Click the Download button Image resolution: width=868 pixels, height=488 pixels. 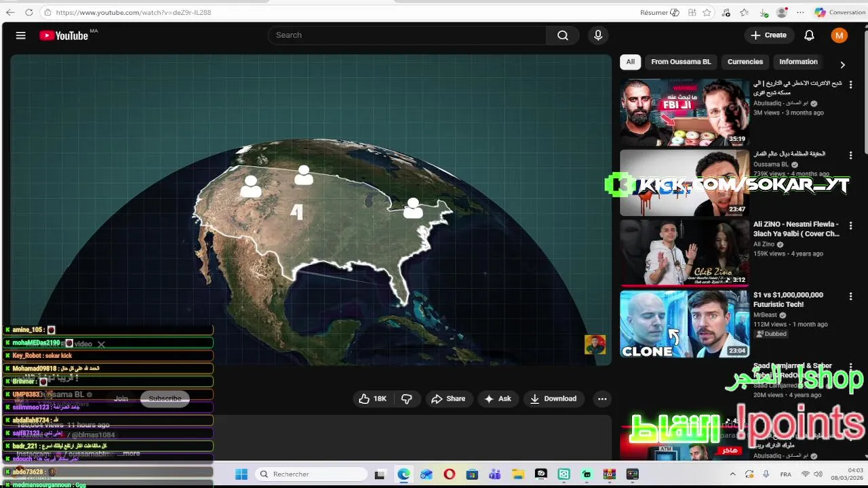coord(553,399)
